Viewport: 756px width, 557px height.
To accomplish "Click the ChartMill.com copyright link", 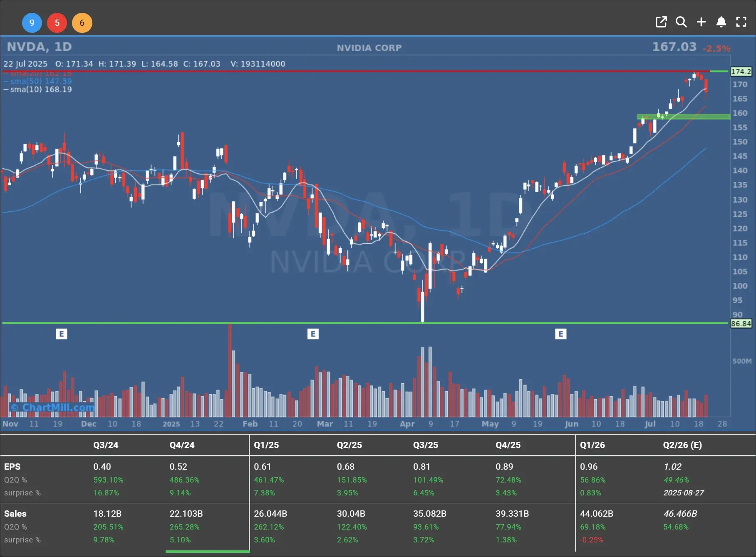I will tap(53, 407).
